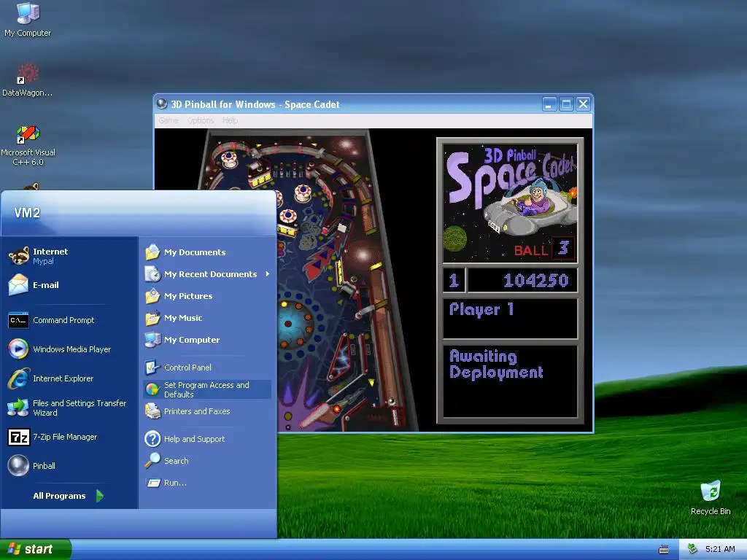Open the DataWagon desktop shortcut
The image size is (747, 560).
27,79
